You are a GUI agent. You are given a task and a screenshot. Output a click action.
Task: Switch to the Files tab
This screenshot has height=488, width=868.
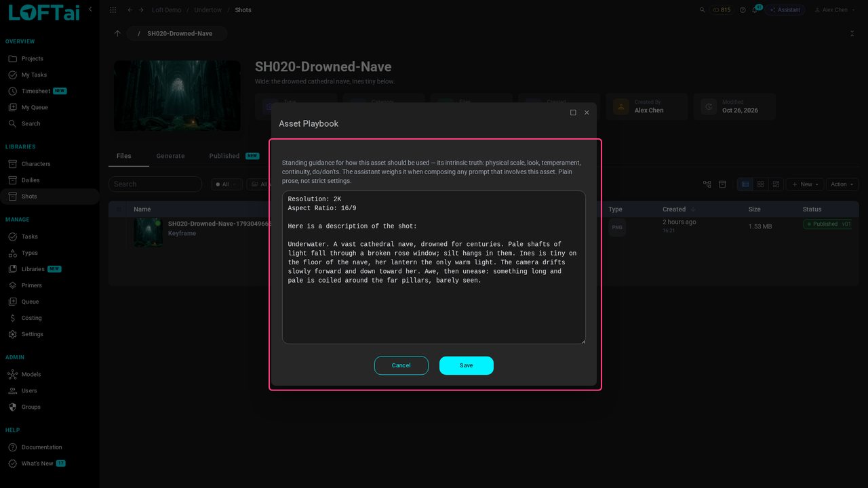pos(123,156)
